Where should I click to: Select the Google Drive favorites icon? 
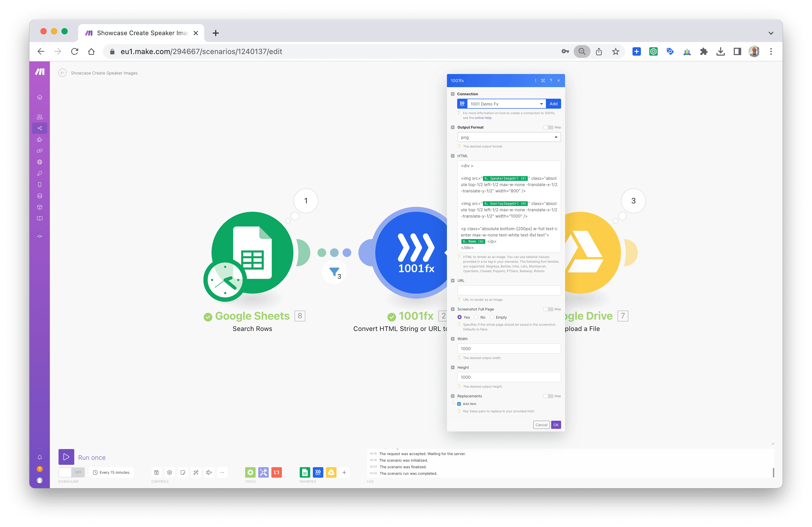point(331,472)
